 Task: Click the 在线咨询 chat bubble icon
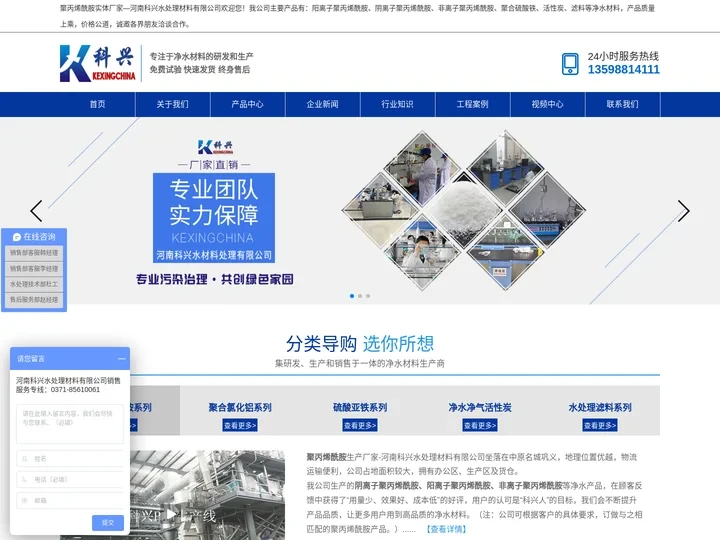pyautogui.click(x=17, y=237)
